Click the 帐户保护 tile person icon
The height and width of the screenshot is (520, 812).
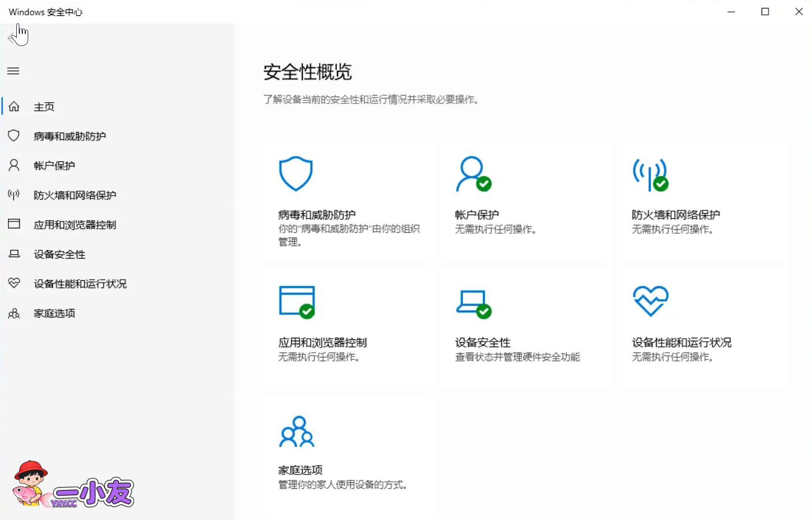(x=473, y=174)
